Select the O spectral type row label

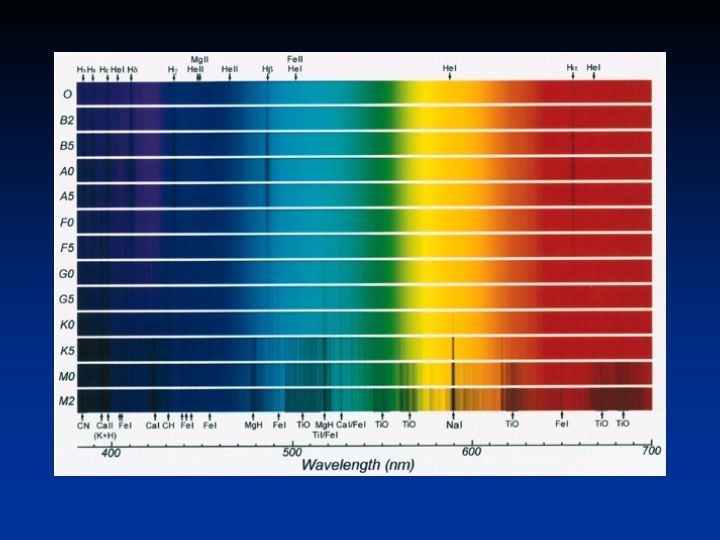pyautogui.click(x=66, y=94)
